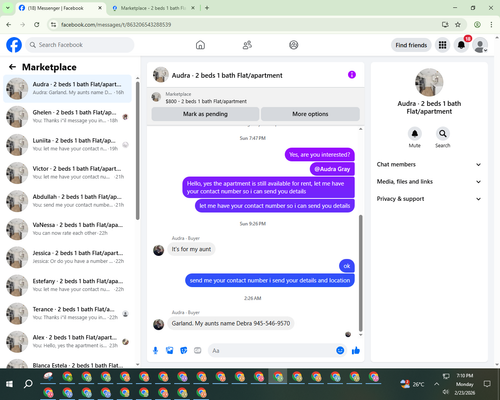Screen dimensions: 500x400
Task: Open the tab search dropdown arrow
Action: pyautogui.click(x=8, y=8)
